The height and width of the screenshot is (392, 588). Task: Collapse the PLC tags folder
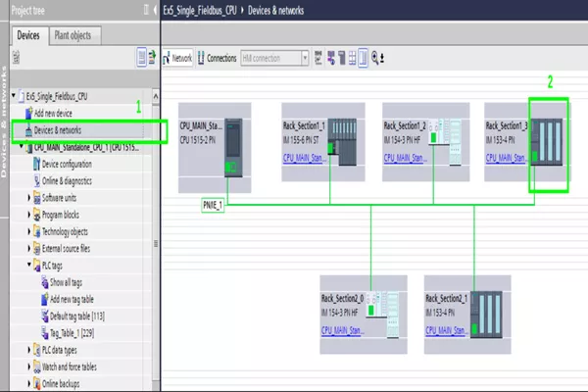(29, 265)
